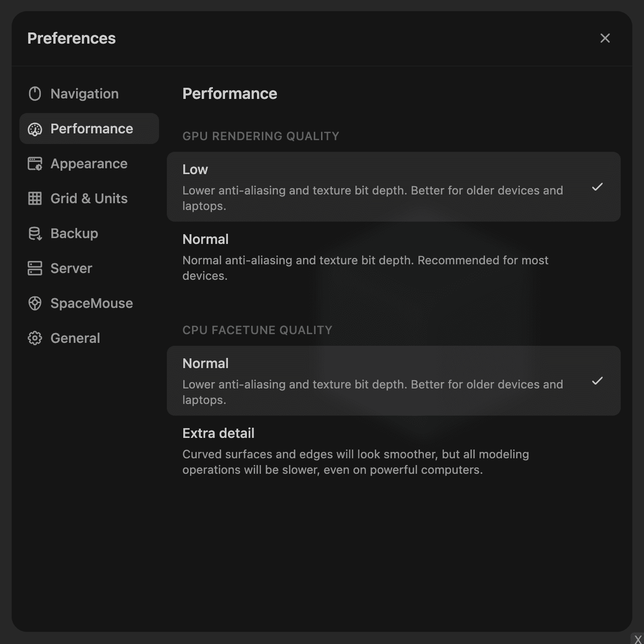This screenshot has width=644, height=644.
Task: Click the Server rack icon
Action: pyautogui.click(x=35, y=268)
